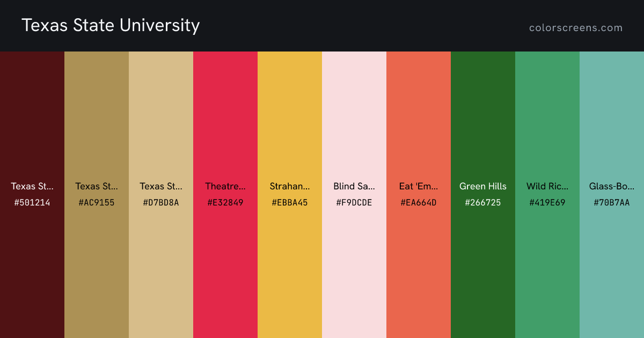Click hex code #EA664D
Image resolution: width=644 pixels, height=338 pixels.
coord(419,203)
